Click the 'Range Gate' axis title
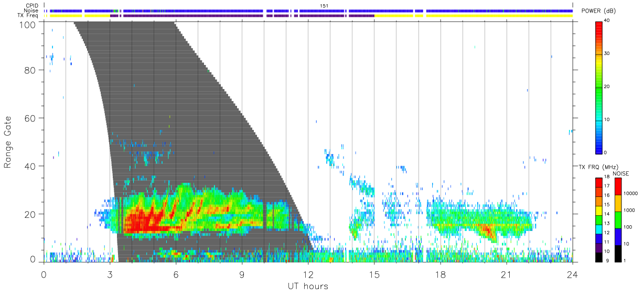 click(8, 142)
